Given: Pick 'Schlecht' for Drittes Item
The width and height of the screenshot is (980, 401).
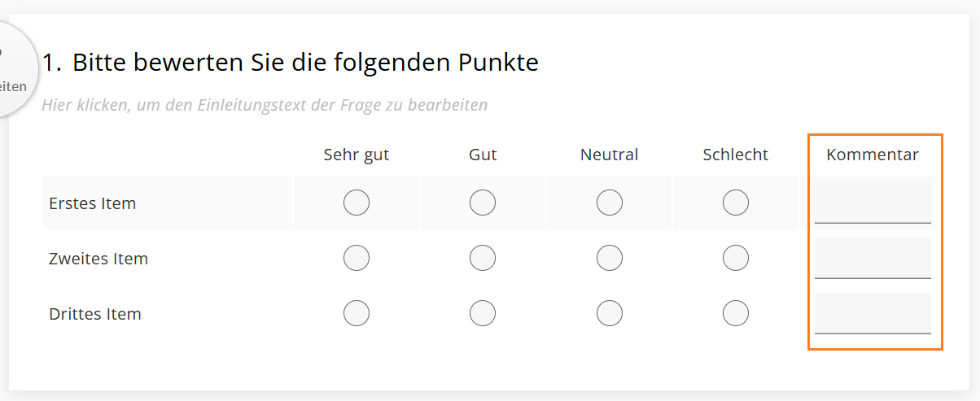Looking at the screenshot, I should [736, 313].
